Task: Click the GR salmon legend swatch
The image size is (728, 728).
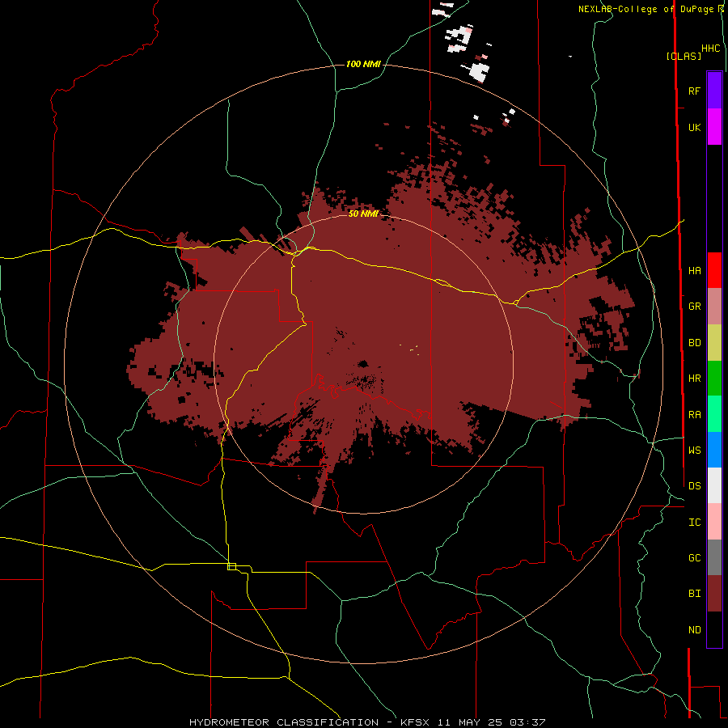Action: tap(714, 307)
